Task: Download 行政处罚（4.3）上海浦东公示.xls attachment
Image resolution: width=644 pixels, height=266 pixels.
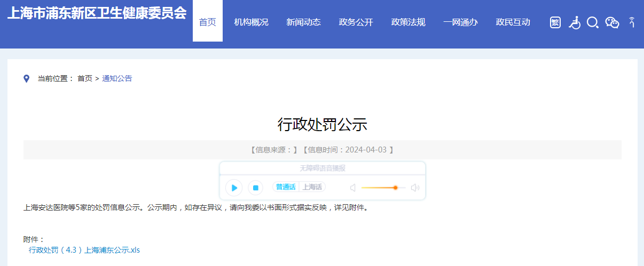Action: coord(84,250)
